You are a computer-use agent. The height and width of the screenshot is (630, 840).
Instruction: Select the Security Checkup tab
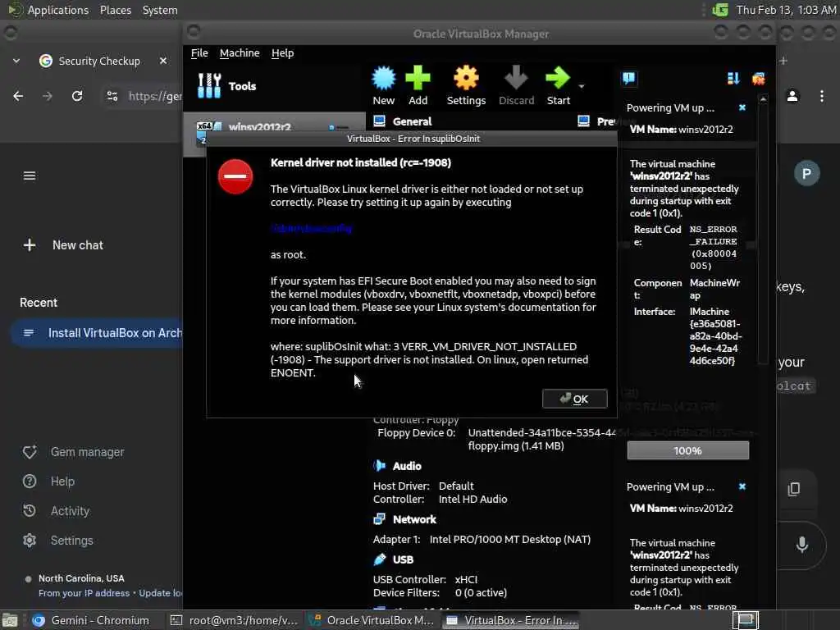click(99, 61)
